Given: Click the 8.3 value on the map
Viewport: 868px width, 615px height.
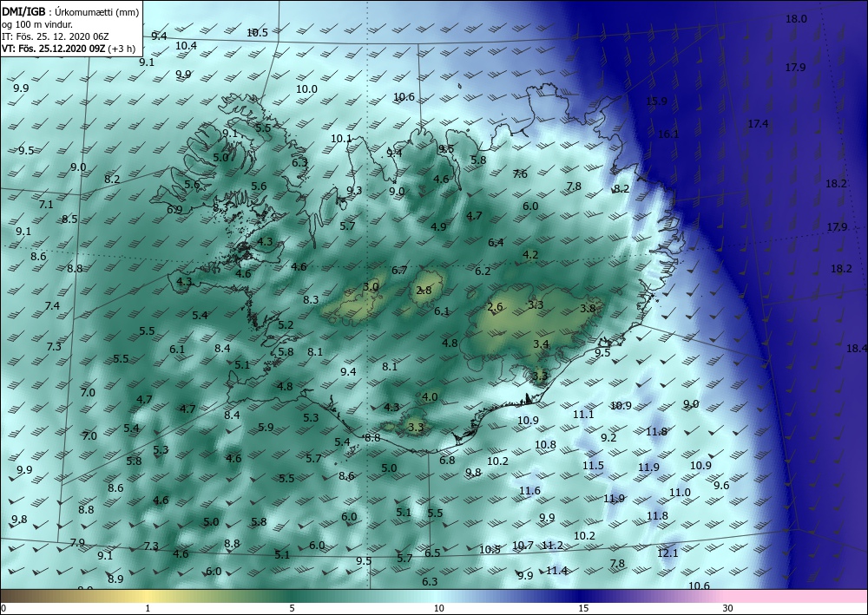Looking at the screenshot, I should [311, 299].
